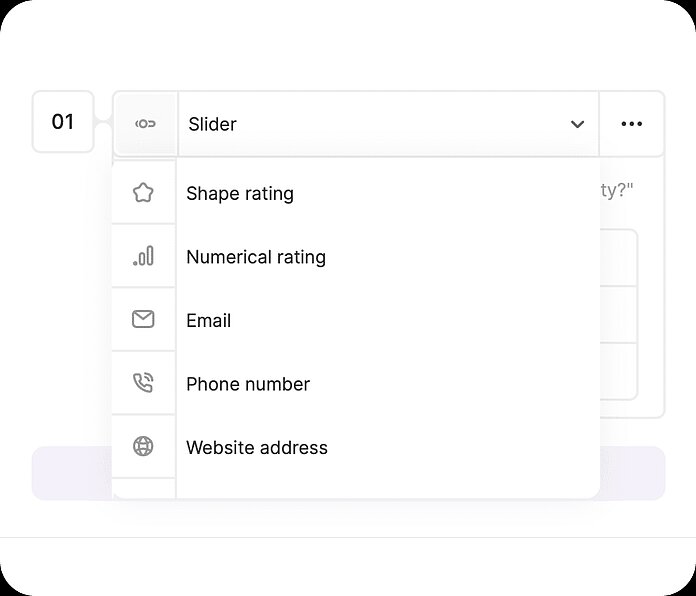Click the last answer row behind the dropdown
The height and width of the screenshot is (596, 696).
click(x=618, y=371)
